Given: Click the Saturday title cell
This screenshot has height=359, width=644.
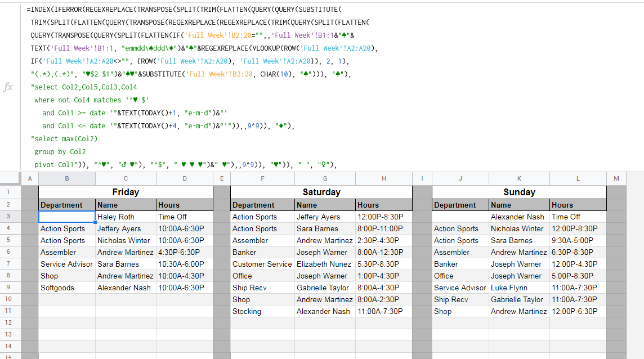Looking at the screenshot, I should click(321, 192).
